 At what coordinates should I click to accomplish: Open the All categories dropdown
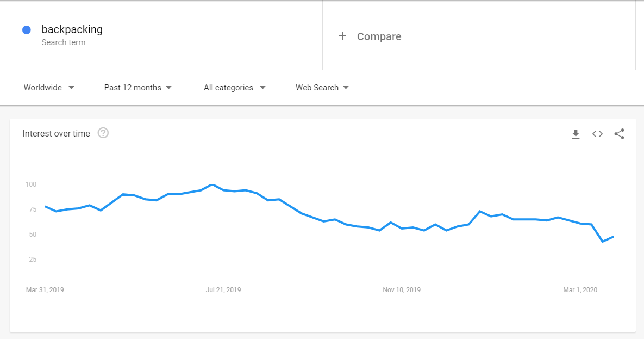coord(228,87)
